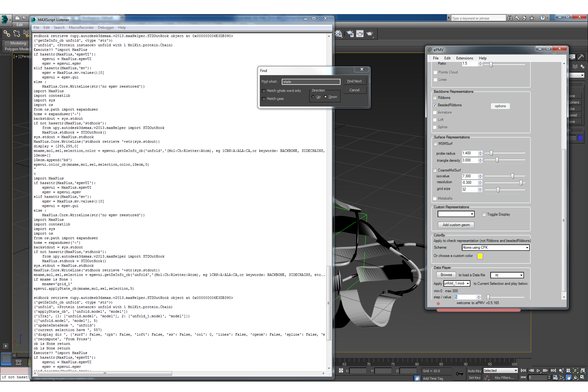Open Render Setup teapot icon
Screen dimensions: 588x392
click(x=350, y=34)
